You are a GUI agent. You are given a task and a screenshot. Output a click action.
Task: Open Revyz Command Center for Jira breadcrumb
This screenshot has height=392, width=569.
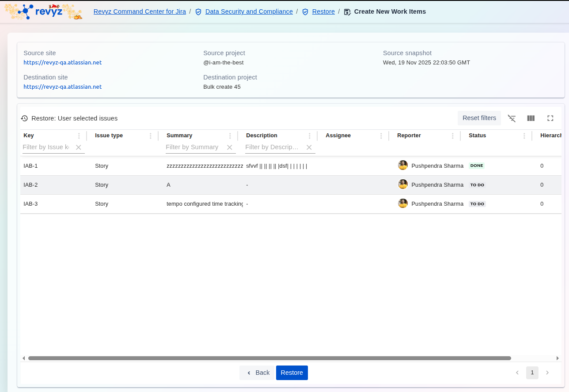[x=140, y=11]
